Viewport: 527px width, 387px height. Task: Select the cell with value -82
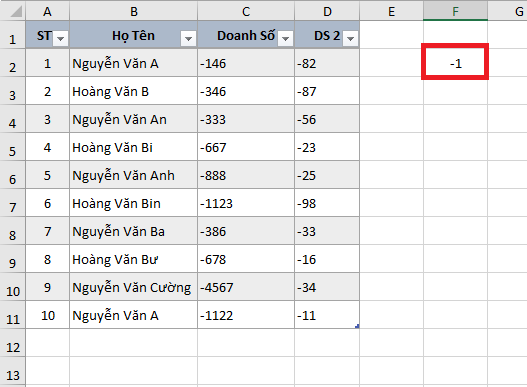click(x=327, y=63)
